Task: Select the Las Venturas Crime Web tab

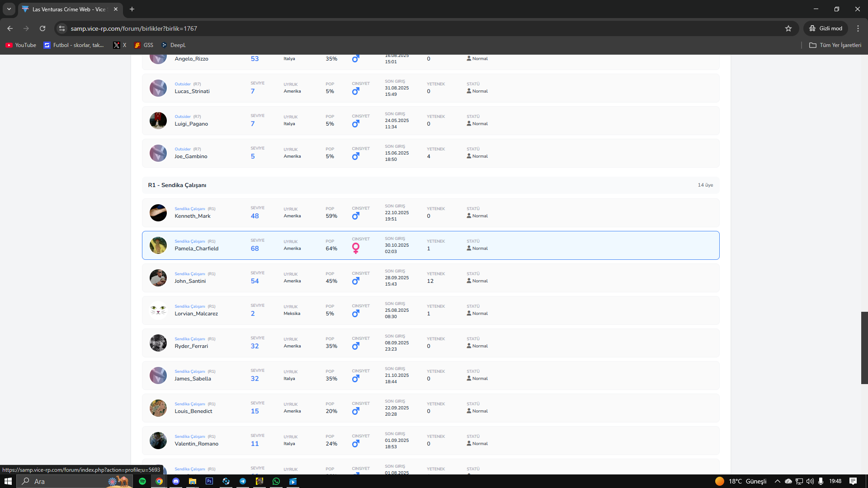Action: 68,9
